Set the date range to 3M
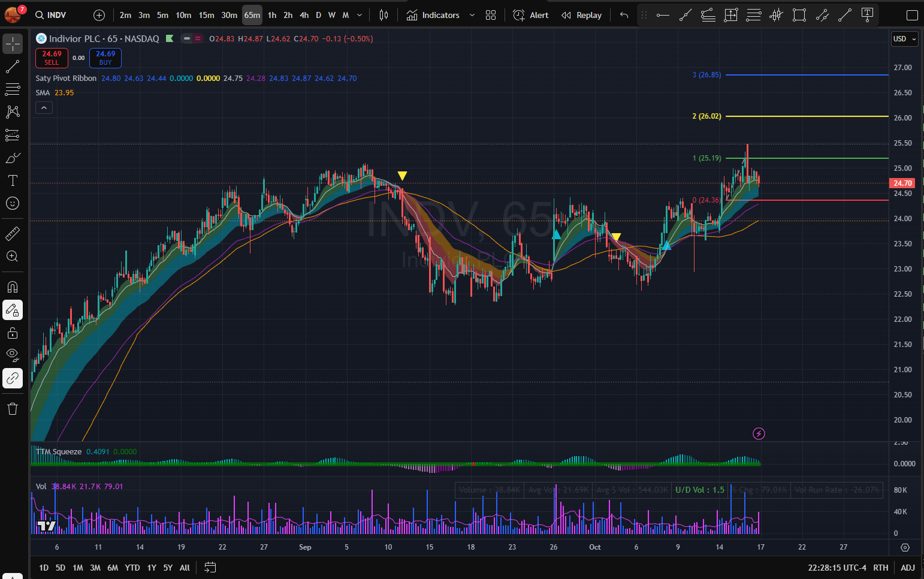924x579 pixels. pos(95,568)
